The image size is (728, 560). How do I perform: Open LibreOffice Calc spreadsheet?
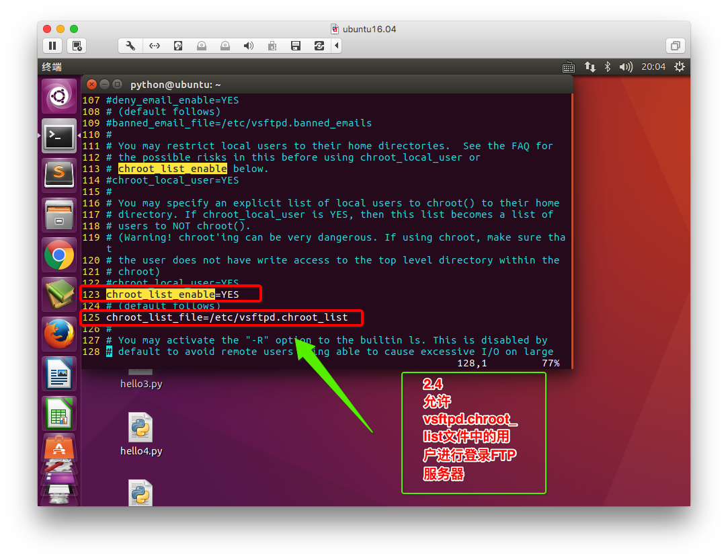tap(59, 413)
